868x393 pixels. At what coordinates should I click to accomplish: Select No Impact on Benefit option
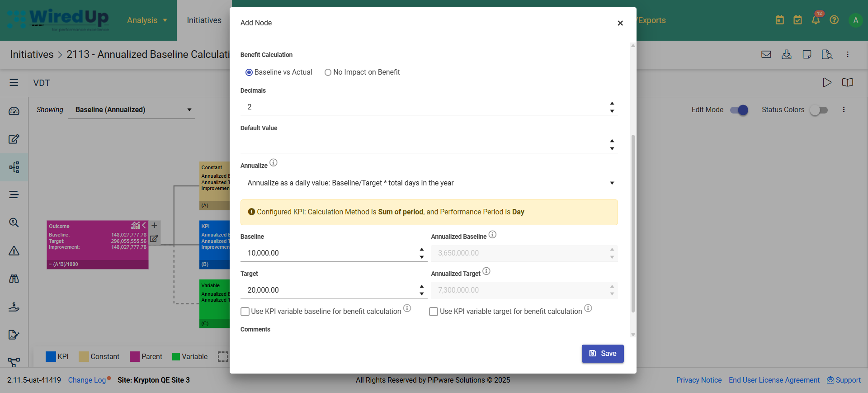[328, 72]
